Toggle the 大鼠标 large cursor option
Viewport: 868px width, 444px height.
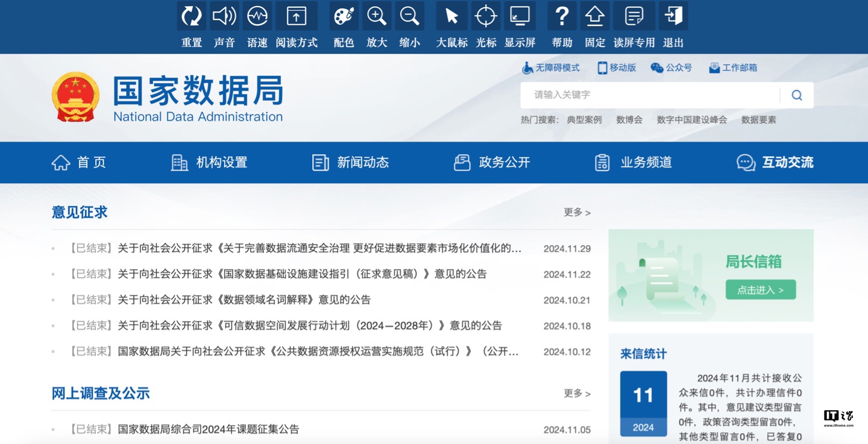tap(451, 16)
